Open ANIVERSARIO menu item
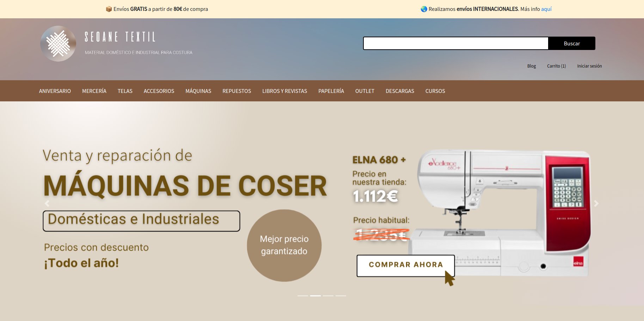This screenshot has height=321, width=644. 55,91
